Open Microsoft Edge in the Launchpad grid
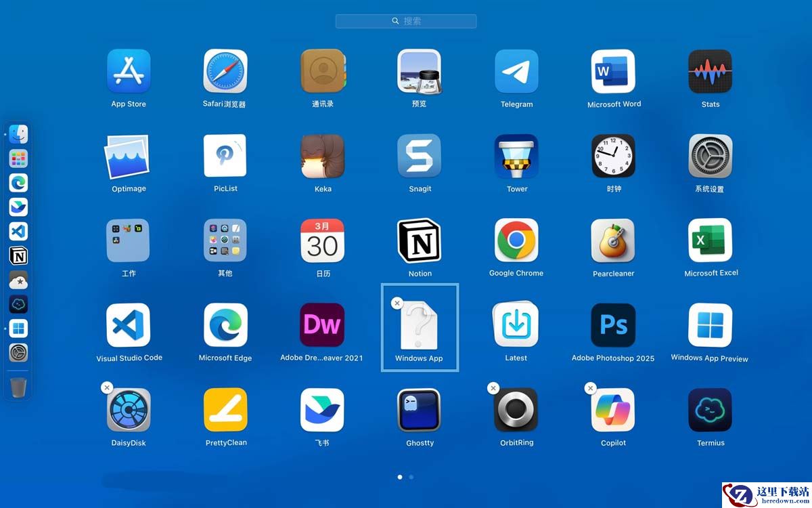The image size is (812, 508). click(225, 325)
